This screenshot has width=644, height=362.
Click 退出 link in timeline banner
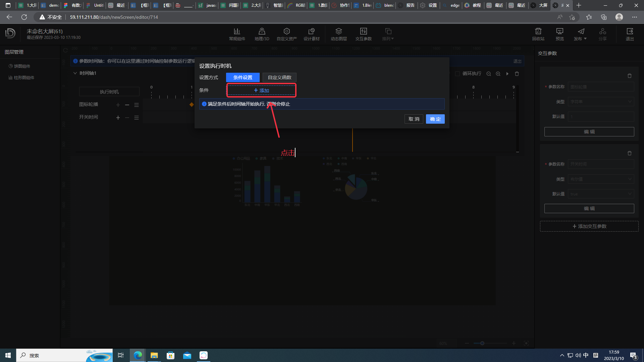click(517, 61)
